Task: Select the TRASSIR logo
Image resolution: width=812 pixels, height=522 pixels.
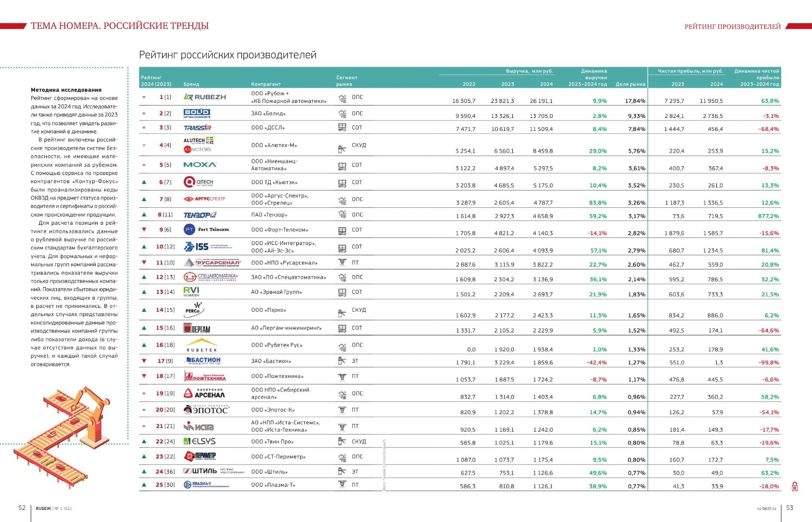Action: pyautogui.click(x=197, y=128)
